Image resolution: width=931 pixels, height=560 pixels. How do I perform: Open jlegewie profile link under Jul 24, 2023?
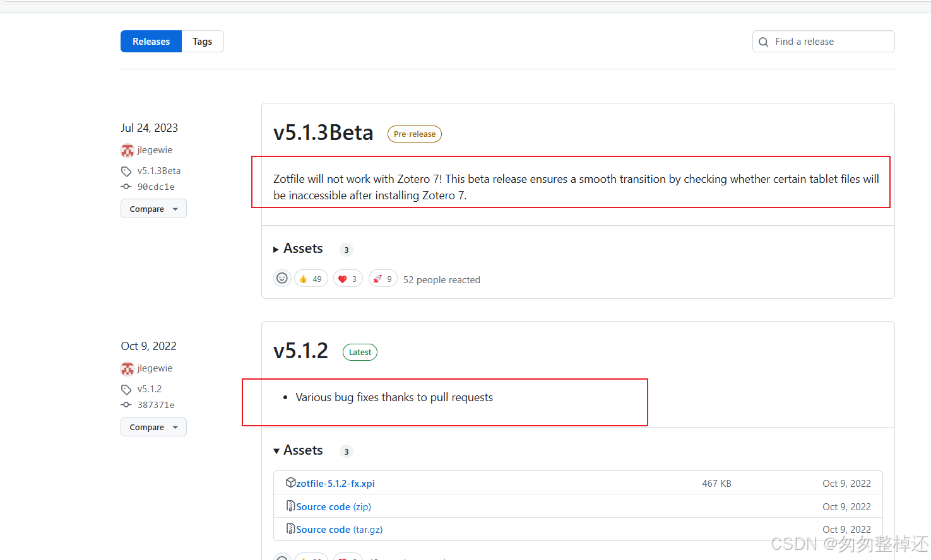(x=155, y=150)
